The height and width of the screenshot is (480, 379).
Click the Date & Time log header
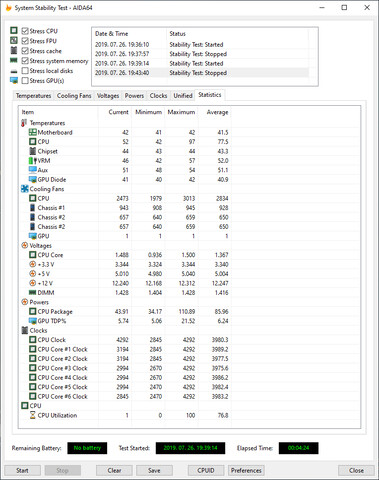129,34
